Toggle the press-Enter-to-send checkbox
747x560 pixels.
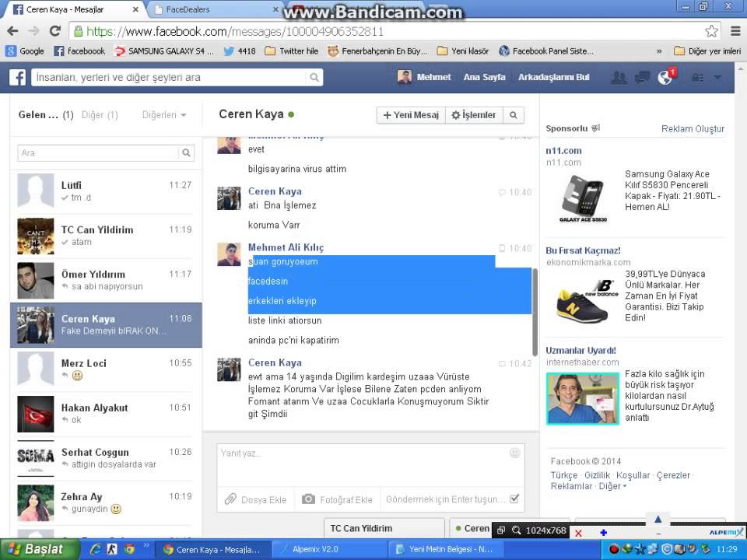point(514,499)
